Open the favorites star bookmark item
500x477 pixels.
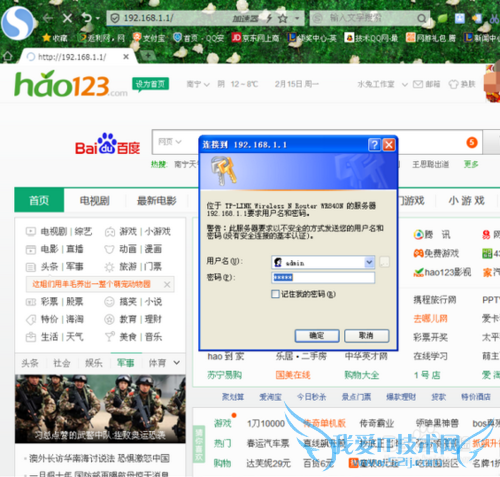(x=55, y=38)
